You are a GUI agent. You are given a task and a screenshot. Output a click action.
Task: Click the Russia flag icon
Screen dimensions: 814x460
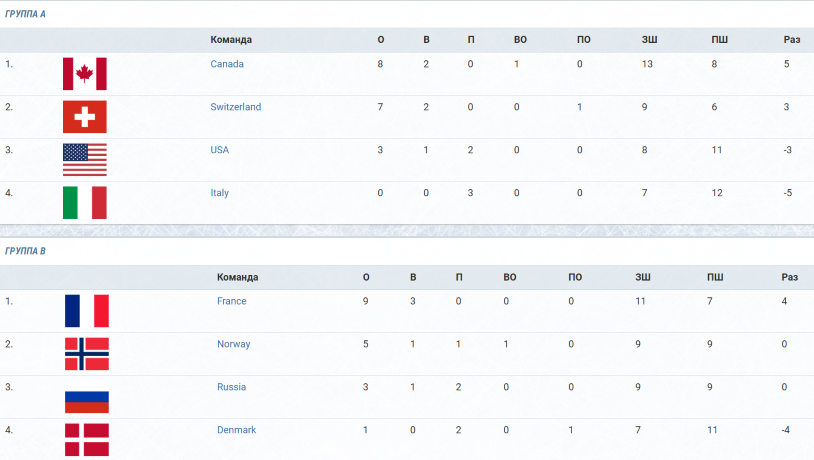coord(87,397)
